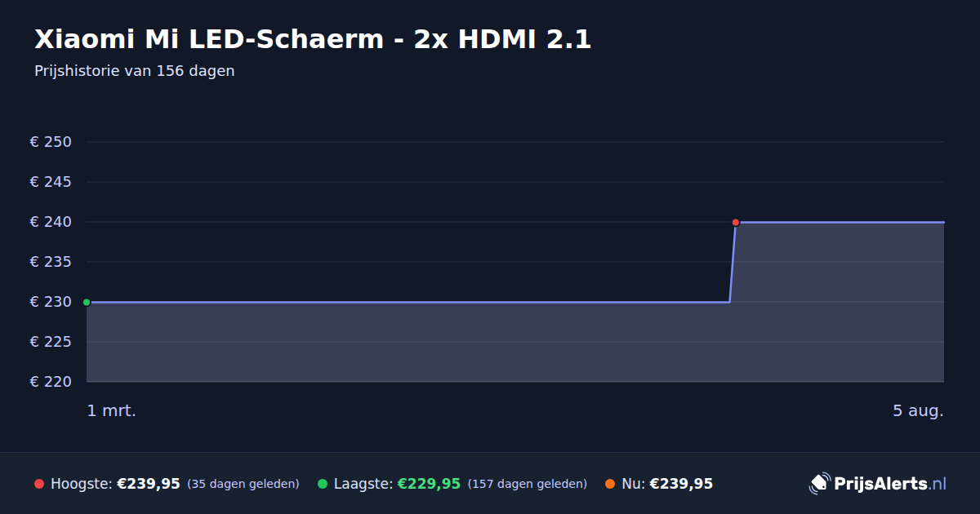The height and width of the screenshot is (514, 980).
Task: Click the 1 mrt. start date label
Action: (x=112, y=410)
